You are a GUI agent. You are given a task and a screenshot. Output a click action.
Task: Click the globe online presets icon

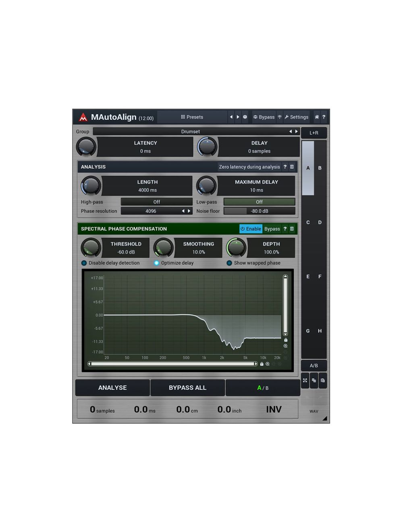click(245, 117)
